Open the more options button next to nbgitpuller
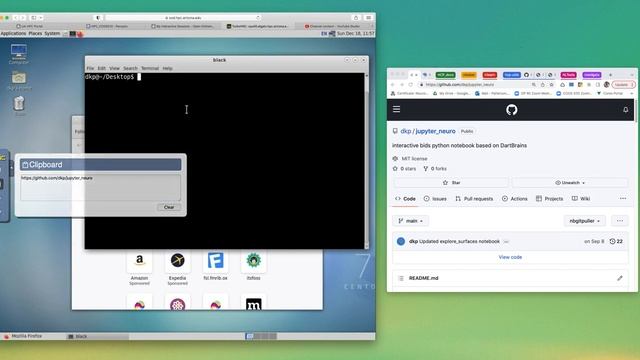The image size is (640, 360). click(x=620, y=221)
